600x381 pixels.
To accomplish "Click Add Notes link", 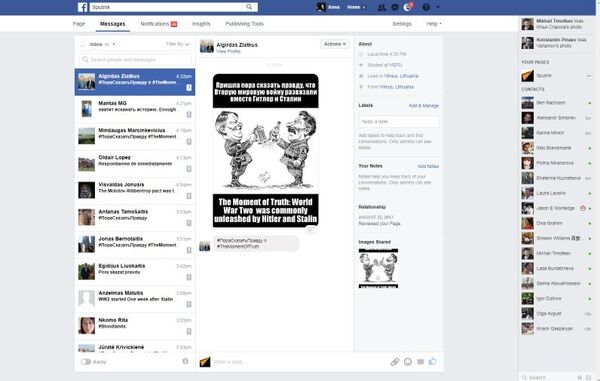I will (x=428, y=166).
